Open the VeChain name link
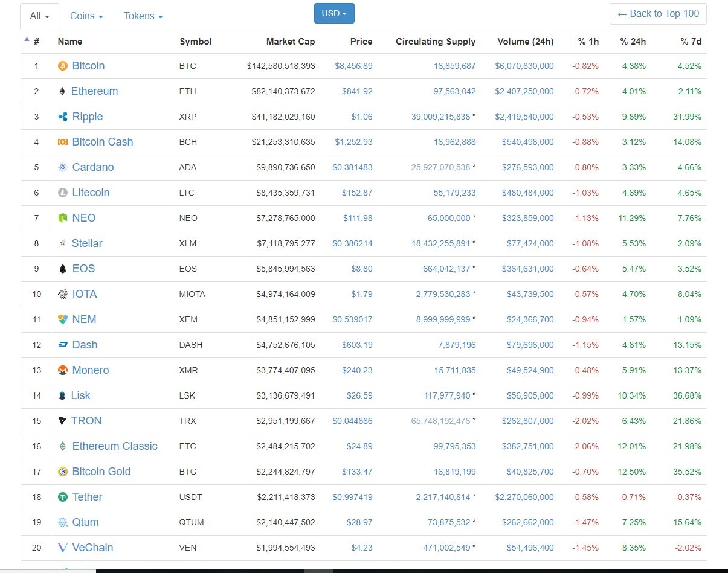The height and width of the screenshot is (573, 728). [x=92, y=548]
